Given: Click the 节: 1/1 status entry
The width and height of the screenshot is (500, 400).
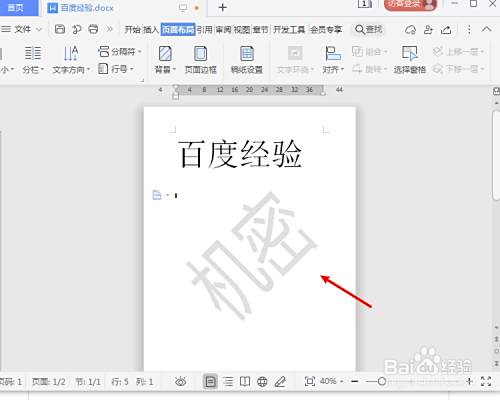Looking at the screenshot, I should point(88,381).
